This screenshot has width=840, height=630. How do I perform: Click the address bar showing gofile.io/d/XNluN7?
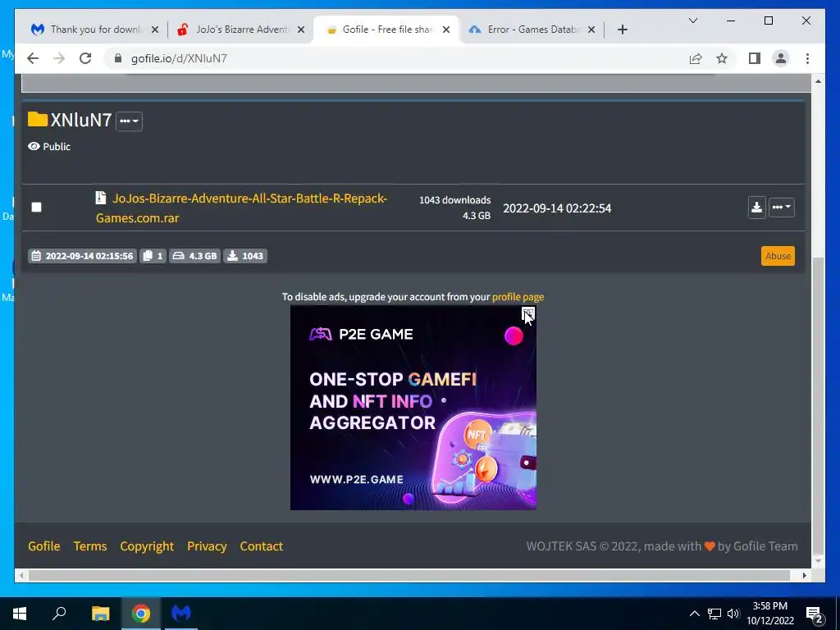click(396, 58)
